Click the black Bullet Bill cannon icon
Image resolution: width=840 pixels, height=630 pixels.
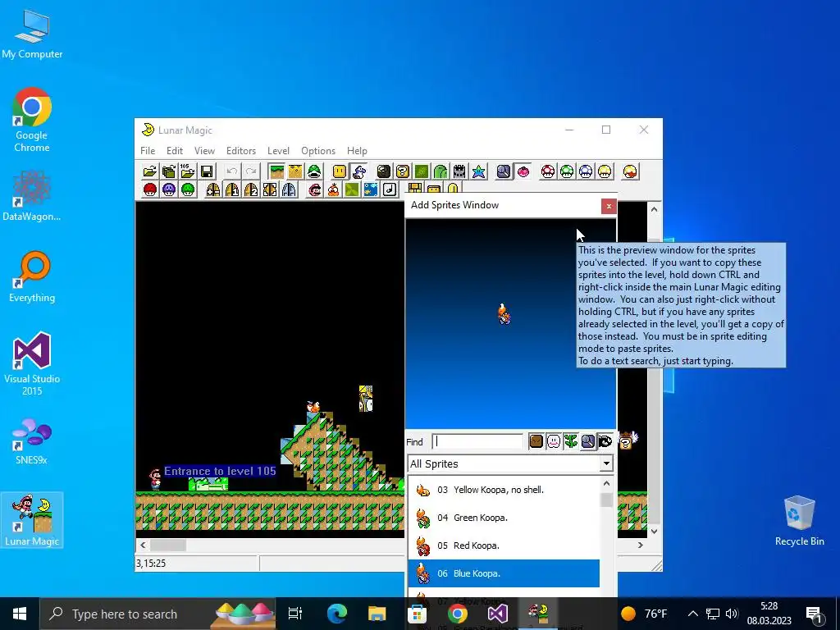pos(384,171)
